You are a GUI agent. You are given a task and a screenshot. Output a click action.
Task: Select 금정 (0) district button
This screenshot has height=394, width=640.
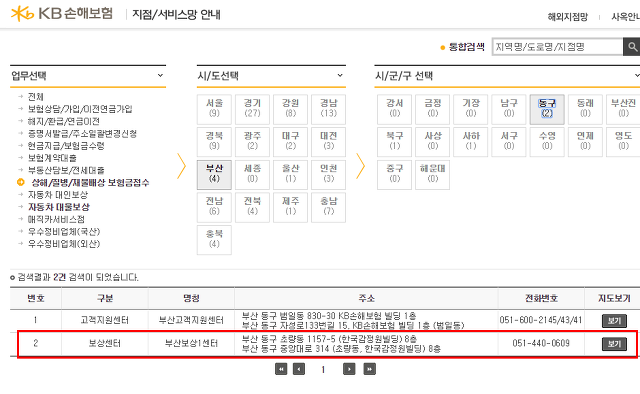click(x=433, y=109)
